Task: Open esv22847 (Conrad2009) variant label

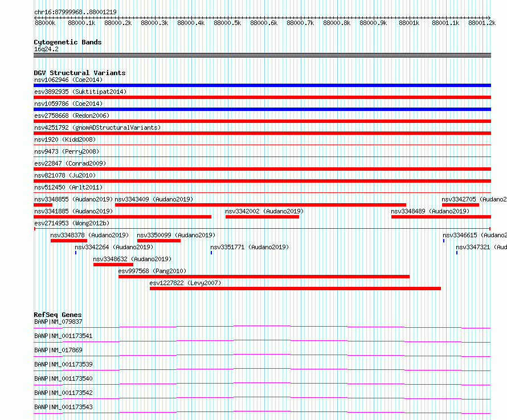Action: [70, 163]
